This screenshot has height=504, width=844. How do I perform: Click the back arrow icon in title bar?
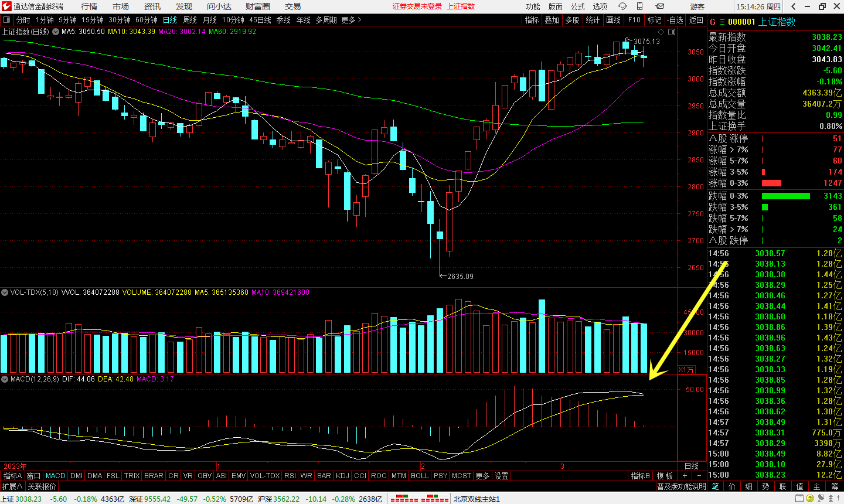click(x=794, y=6)
